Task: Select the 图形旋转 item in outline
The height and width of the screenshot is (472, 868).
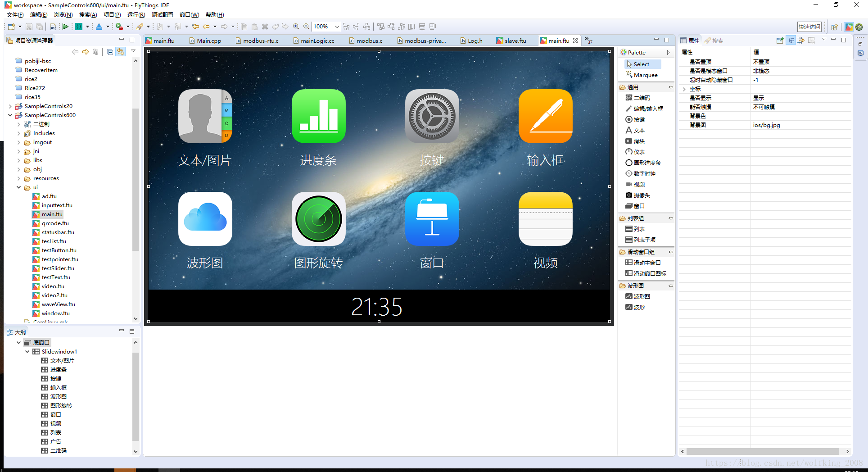Action: [57, 406]
